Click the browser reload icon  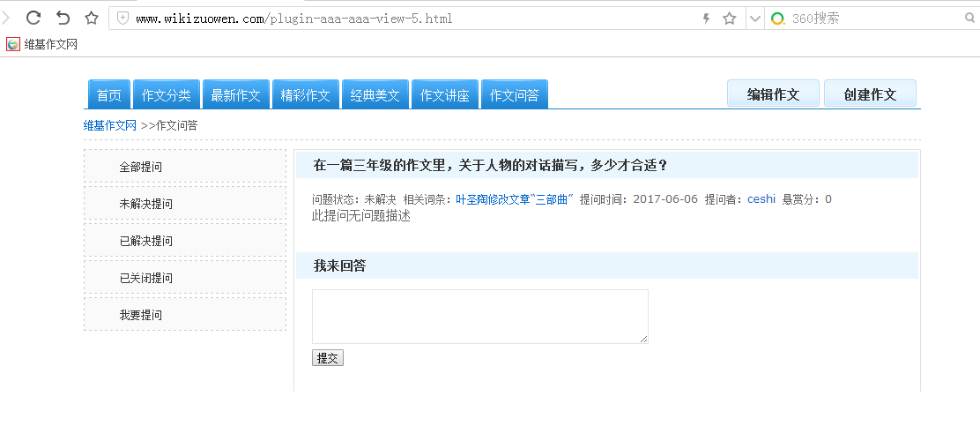[x=33, y=19]
